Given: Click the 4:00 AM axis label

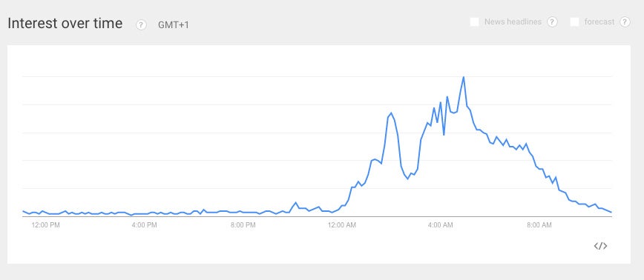Looking at the screenshot, I should pos(440,225).
